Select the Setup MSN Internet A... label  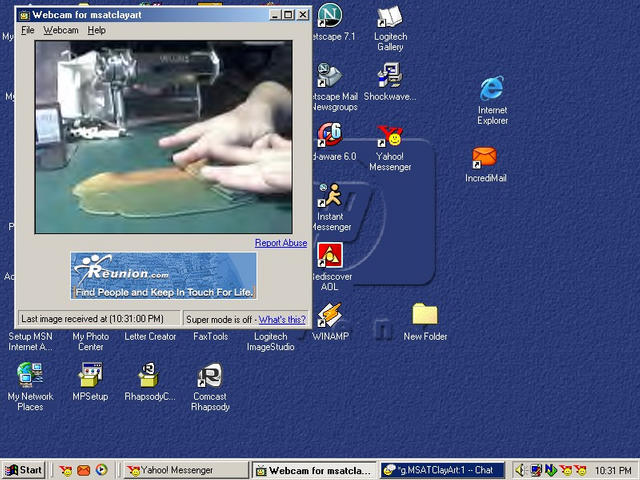(x=30, y=342)
